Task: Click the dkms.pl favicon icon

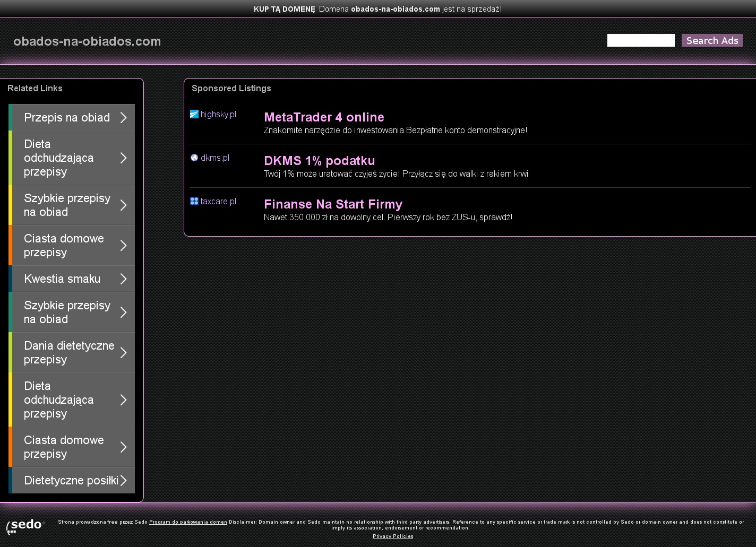Action: point(194,158)
